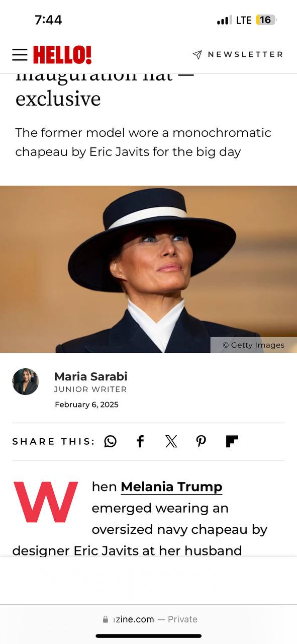The height and width of the screenshot is (644, 297).
Task: Share article on Flipboard
Action: pos(232,441)
